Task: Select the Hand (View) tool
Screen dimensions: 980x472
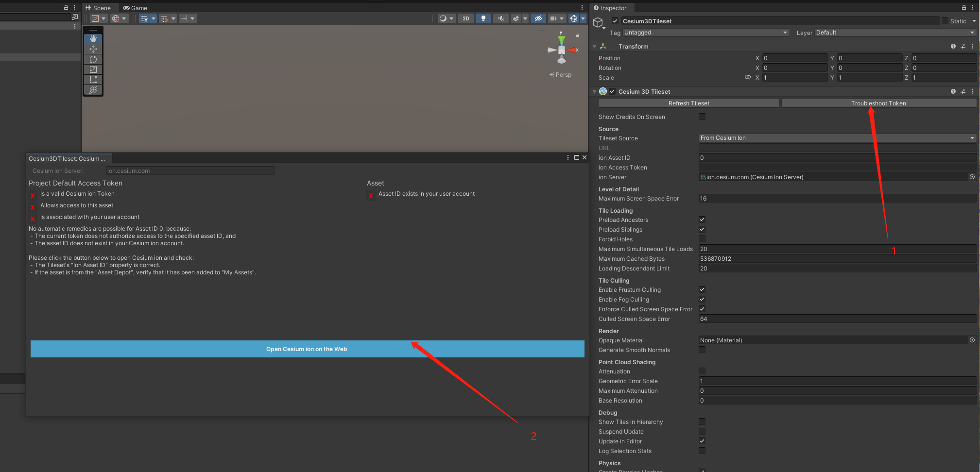Action: tap(93, 39)
